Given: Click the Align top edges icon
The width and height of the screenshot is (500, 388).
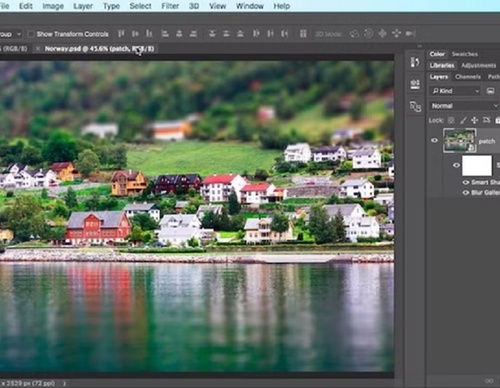Looking at the screenshot, I should tap(121, 34).
